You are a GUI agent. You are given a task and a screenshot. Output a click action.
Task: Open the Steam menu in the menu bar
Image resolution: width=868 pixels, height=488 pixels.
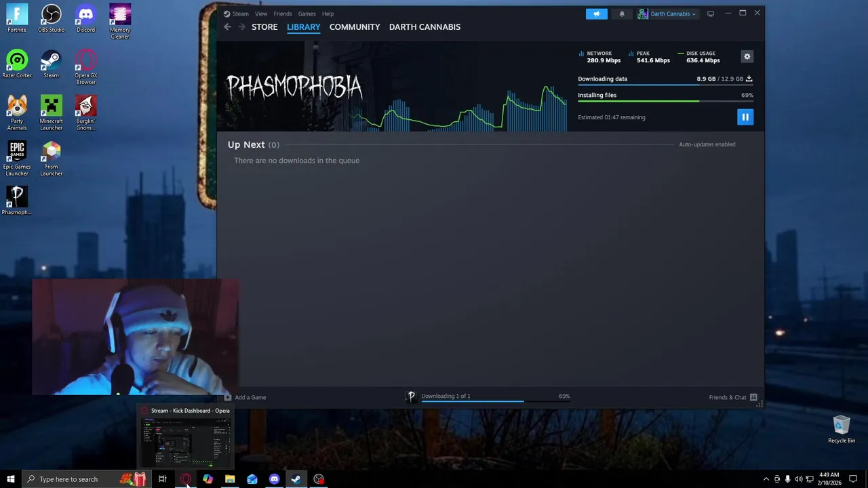[x=240, y=14]
